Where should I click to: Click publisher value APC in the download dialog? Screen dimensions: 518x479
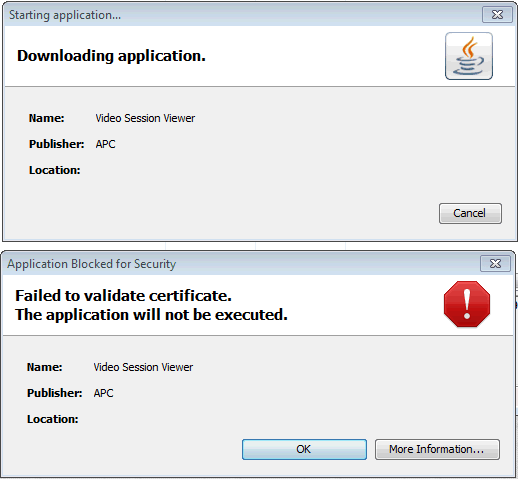pos(105,144)
